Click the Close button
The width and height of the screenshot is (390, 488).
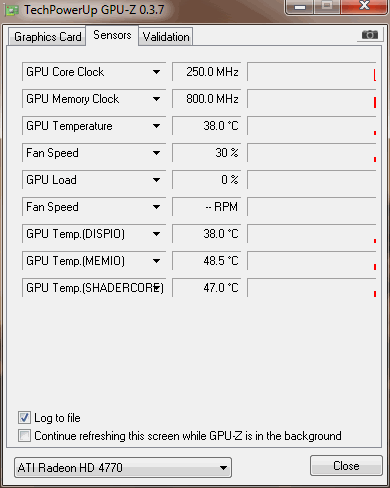(x=346, y=466)
